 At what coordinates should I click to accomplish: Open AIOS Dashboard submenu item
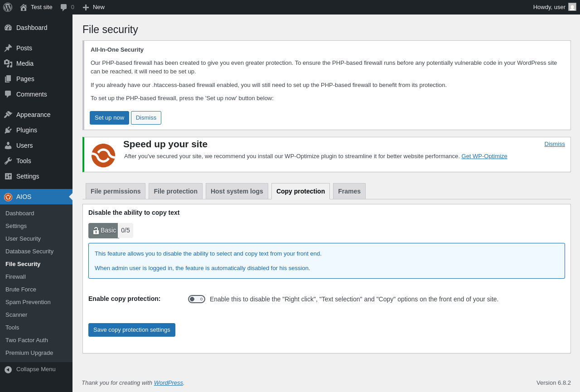(x=36, y=213)
